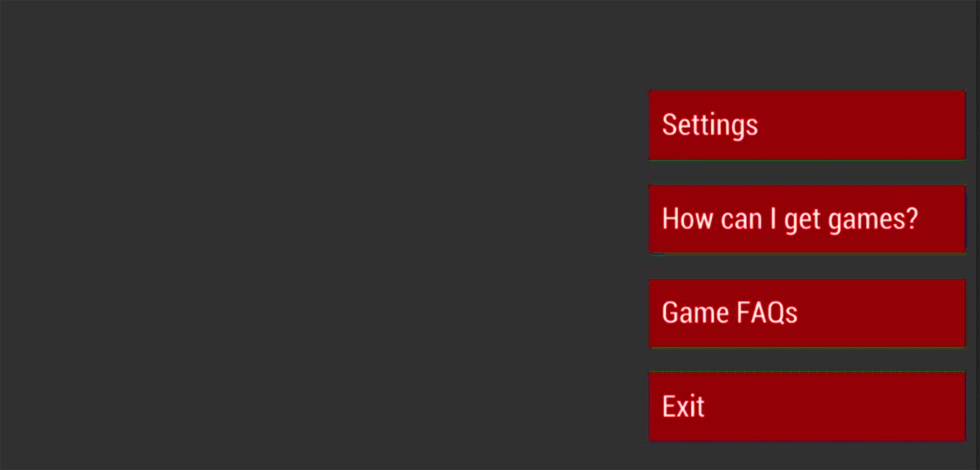Click the 'How can I get games?' button
The height and width of the screenshot is (470, 980).
pyautogui.click(x=807, y=219)
